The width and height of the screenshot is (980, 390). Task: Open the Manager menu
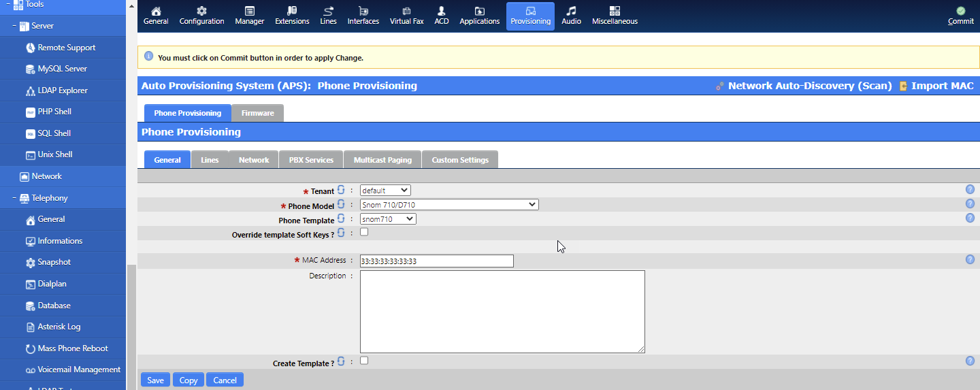click(249, 16)
